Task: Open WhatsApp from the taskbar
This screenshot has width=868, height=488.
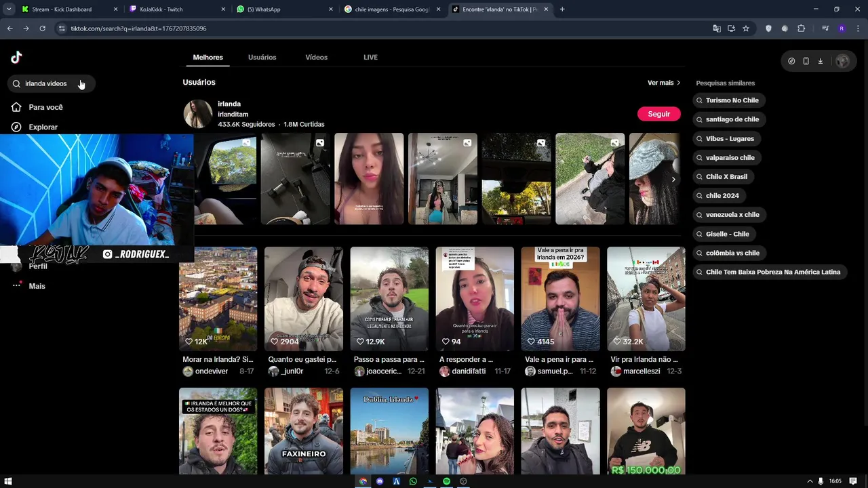Action: pyautogui.click(x=413, y=481)
